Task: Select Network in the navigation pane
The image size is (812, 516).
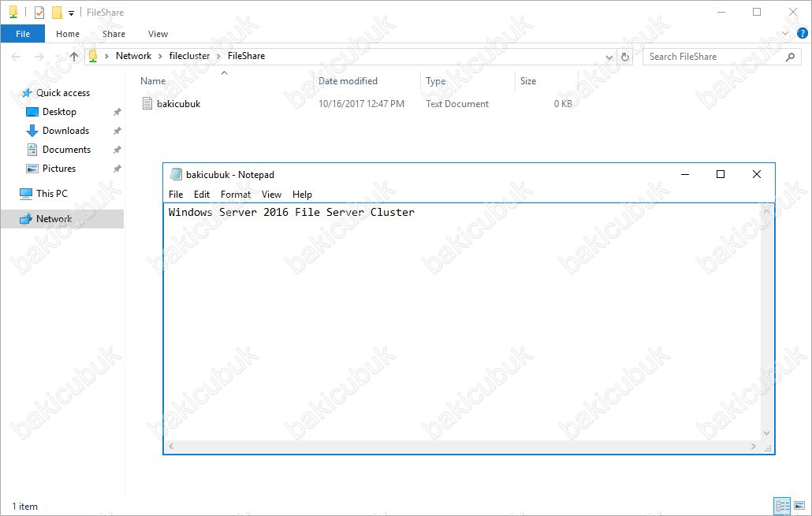Action: [54, 219]
